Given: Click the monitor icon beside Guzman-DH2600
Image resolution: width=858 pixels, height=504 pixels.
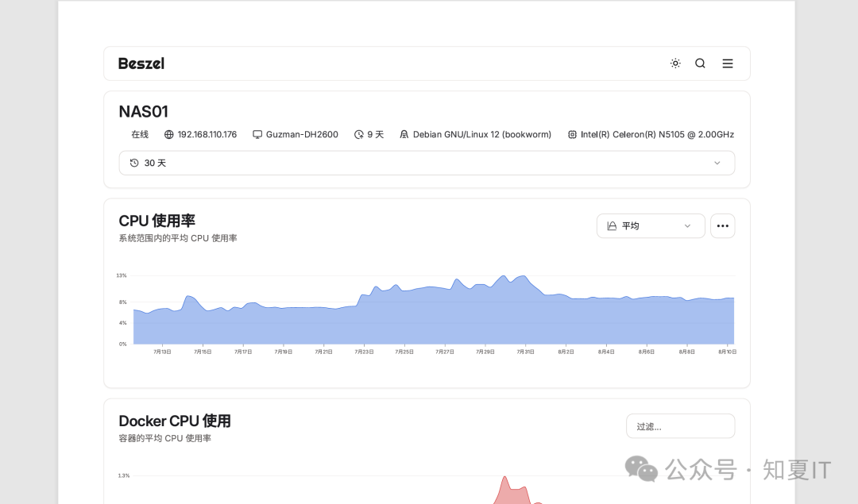Looking at the screenshot, I should tap(257, 134).
